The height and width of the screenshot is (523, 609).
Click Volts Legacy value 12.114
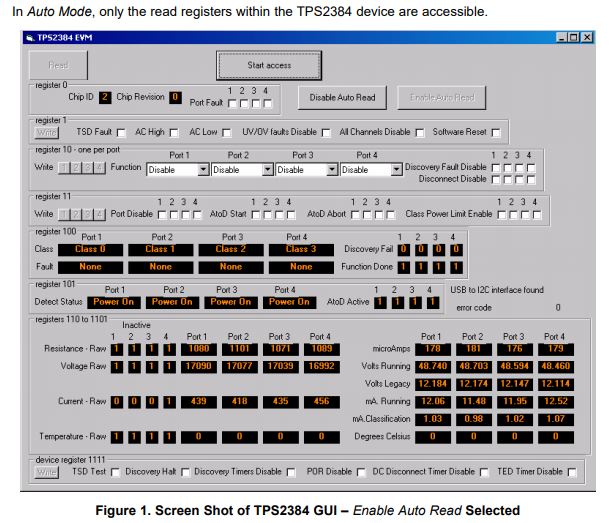[556, 384]
